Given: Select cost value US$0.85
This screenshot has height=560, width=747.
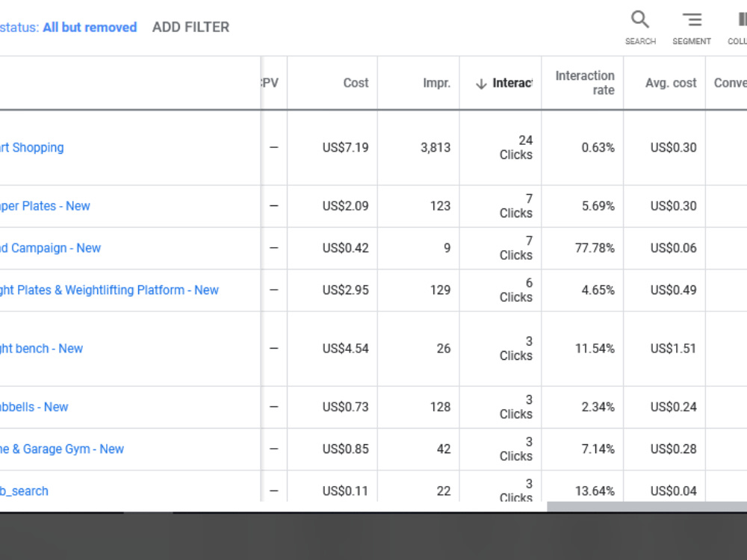Looking at the screenshot, I should click(345, 449).
